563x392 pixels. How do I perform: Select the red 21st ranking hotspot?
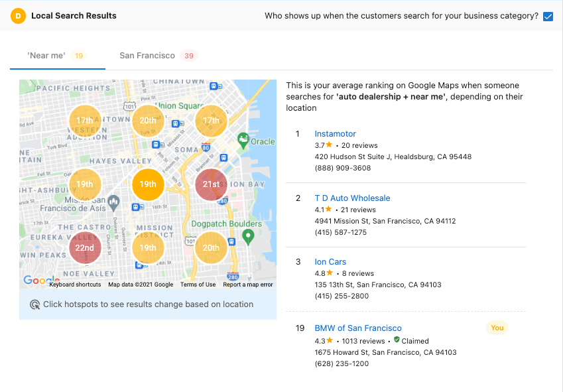pos(211,184)
